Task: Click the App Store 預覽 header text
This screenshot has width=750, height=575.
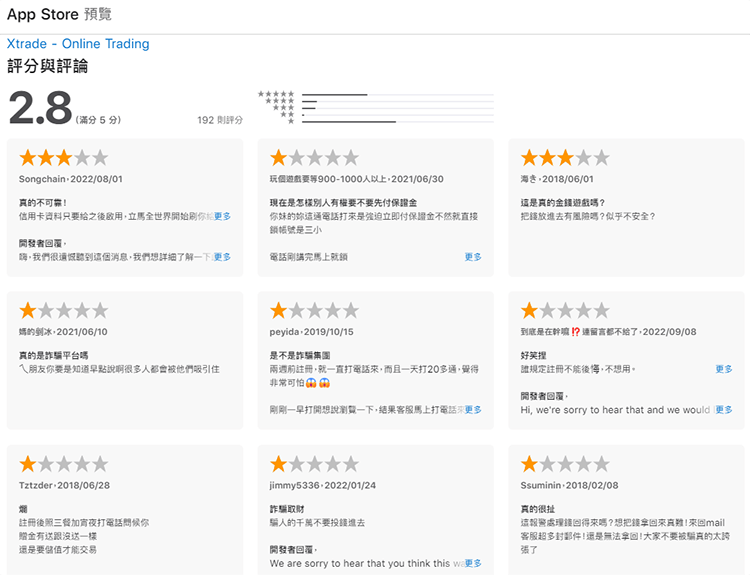Action: (59, 14)
